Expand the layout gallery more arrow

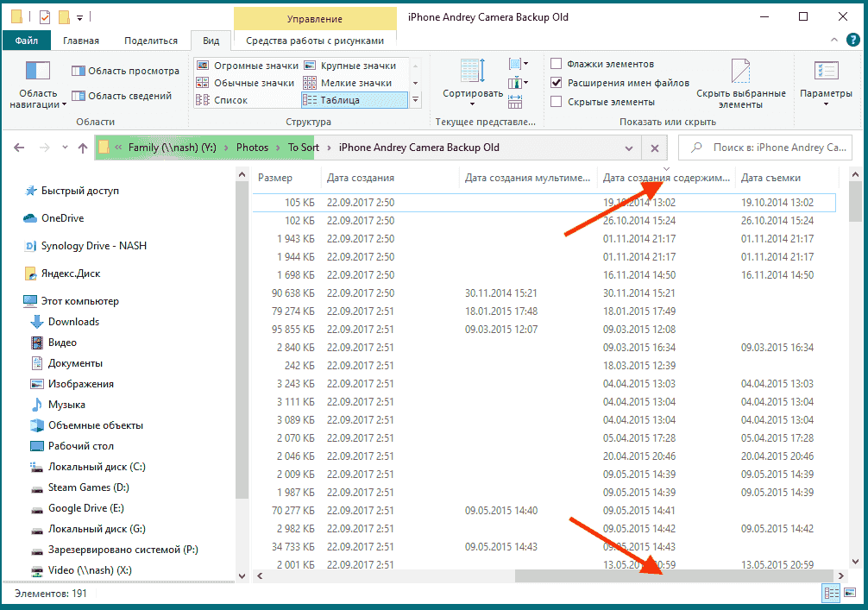click(x=416, y=100)
